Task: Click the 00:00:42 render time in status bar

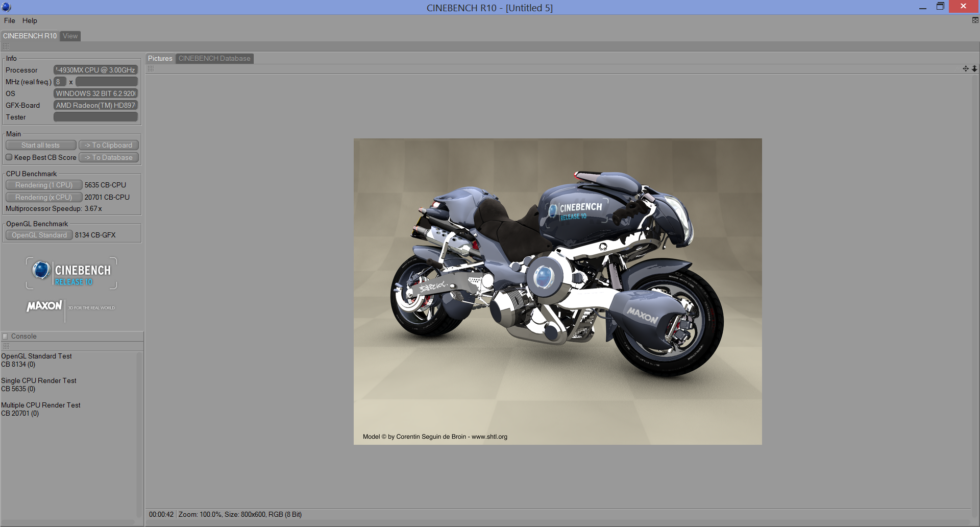Action: (x=161, y=514)
